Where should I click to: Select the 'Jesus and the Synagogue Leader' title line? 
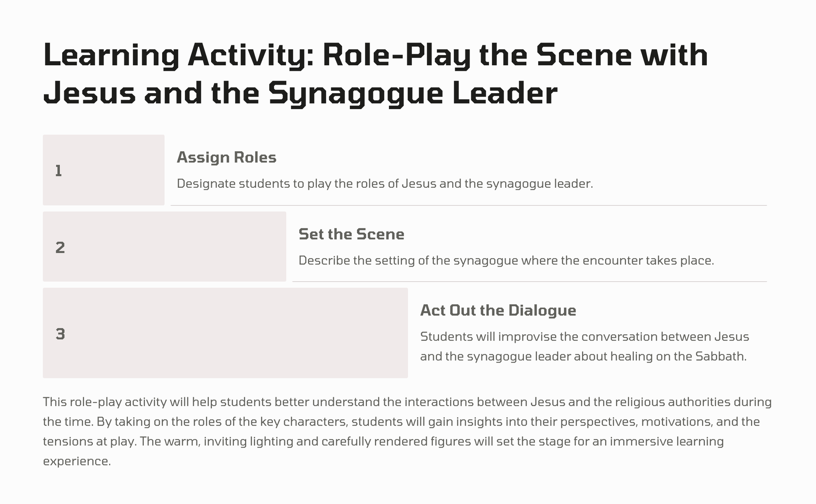[x=300, y=93]
